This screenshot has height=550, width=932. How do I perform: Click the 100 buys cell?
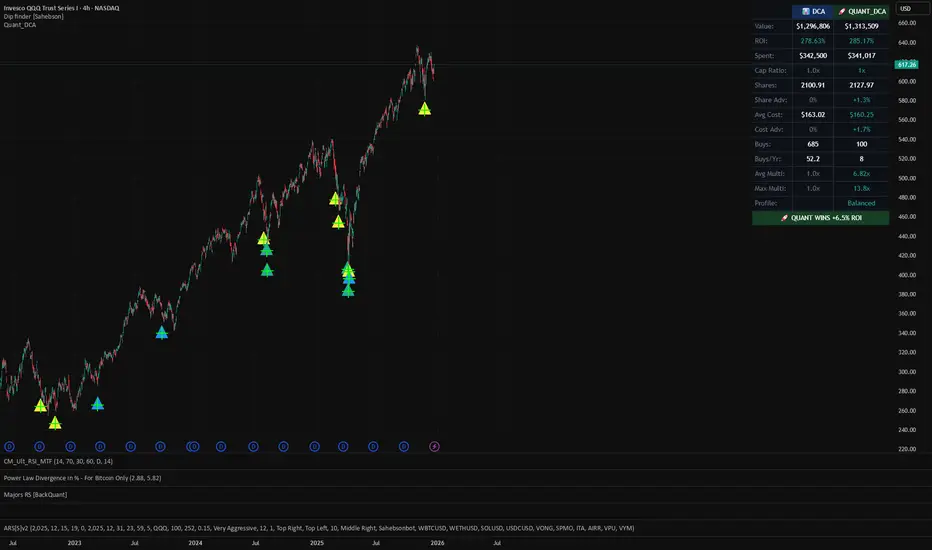861,144
